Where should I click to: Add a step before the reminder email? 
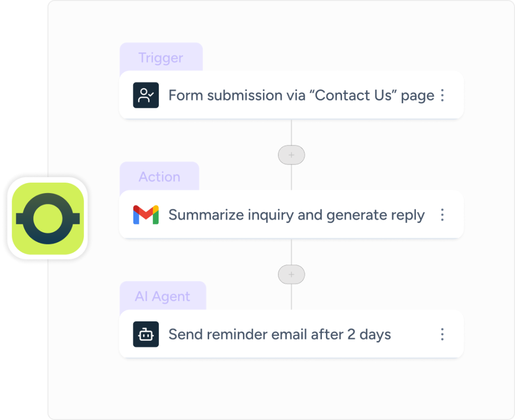tap(291, 274)
